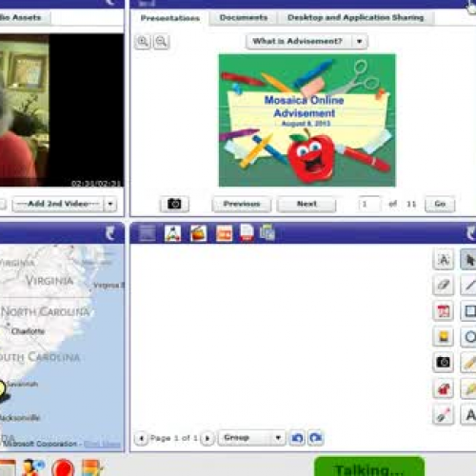
Task: Open the green documents icon in panel header
Action: click(268, 233)
